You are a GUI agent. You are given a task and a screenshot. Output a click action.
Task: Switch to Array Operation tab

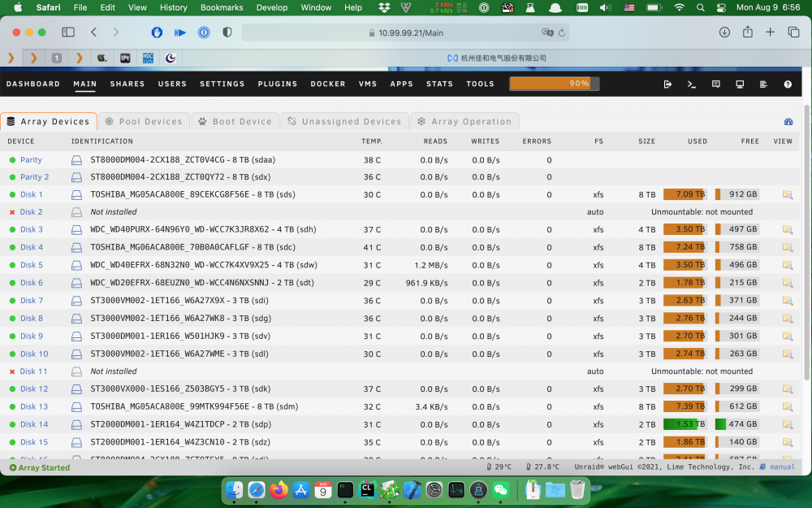(x=464, y=121)
